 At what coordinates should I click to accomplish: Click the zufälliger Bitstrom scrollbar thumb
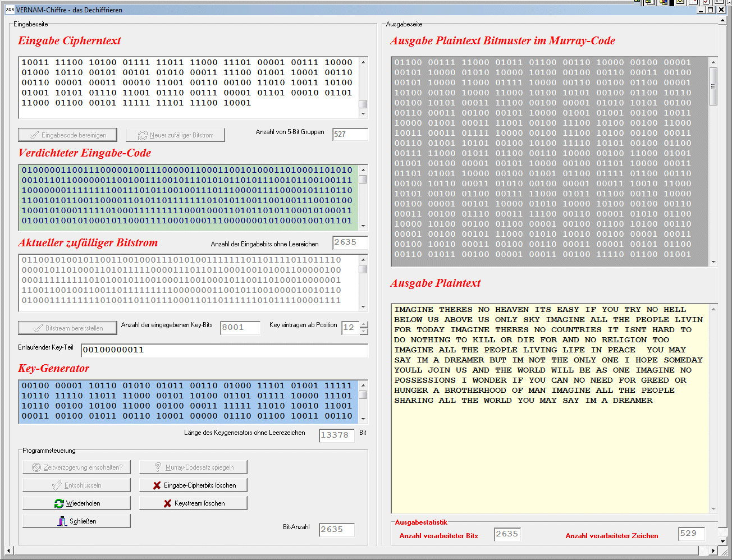pyautogui.click(x=363, y=269)
